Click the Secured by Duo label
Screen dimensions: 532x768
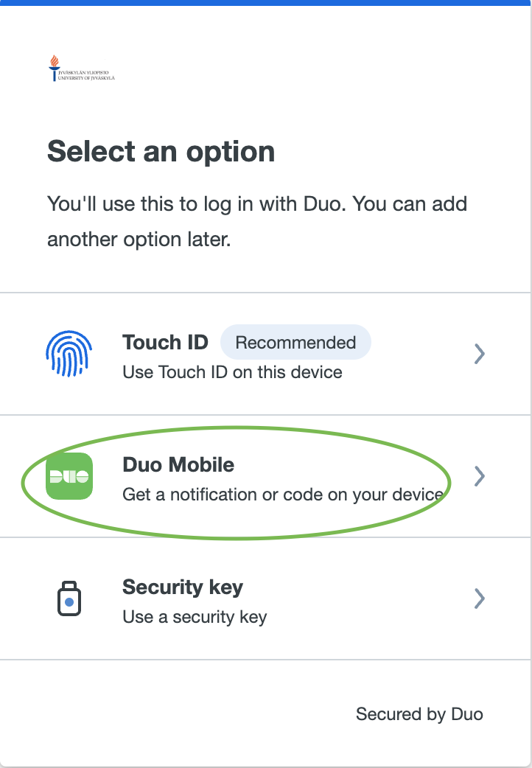coord(419,713)
